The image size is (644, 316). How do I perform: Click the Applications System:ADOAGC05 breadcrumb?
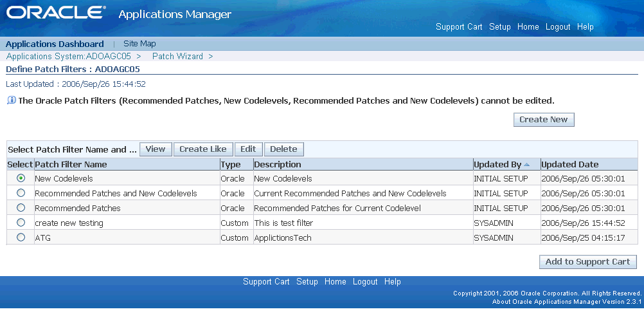(x=69, y=57)
